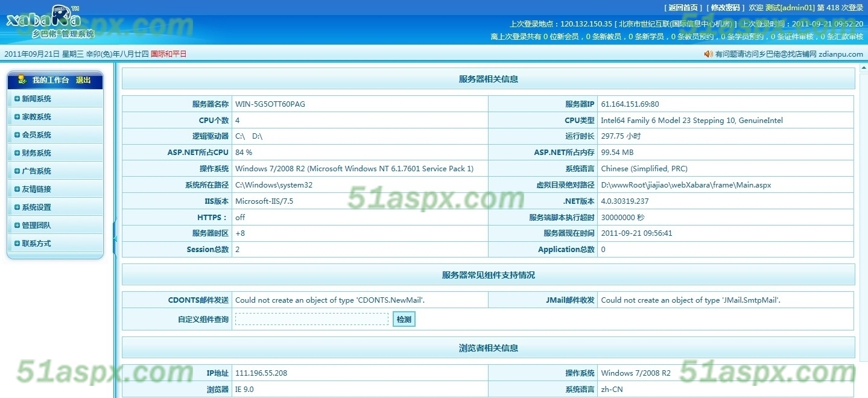The image size is (868, 398).
Task: Expand the 管理团队 plus icon
Action: [x=17, y=225]
